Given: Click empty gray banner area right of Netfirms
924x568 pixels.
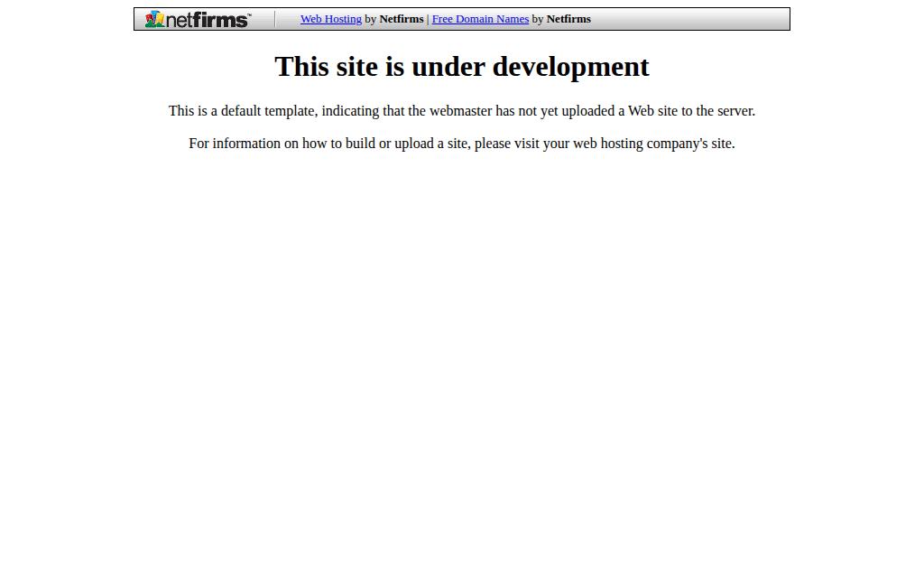Looking at the screenshot, I should 689,19.
